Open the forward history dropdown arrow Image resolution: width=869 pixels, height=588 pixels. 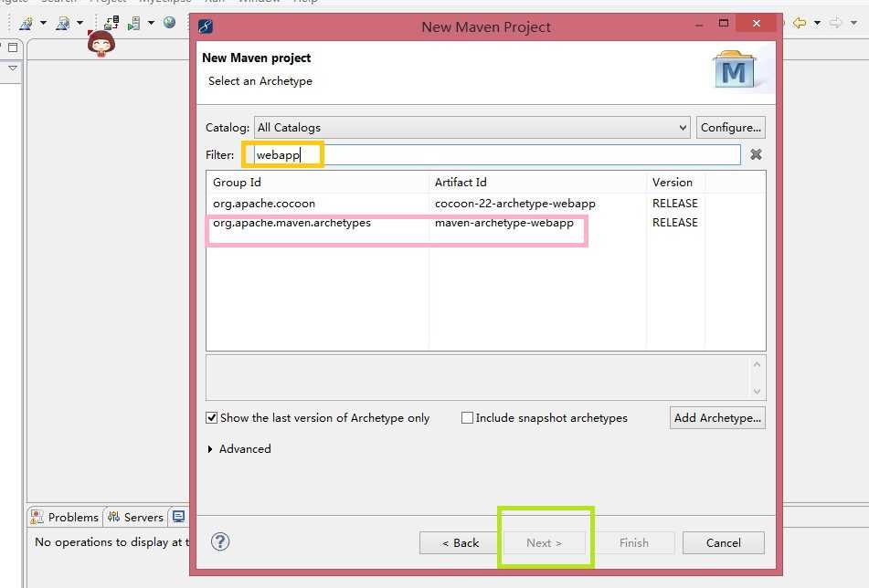point(853,23)
